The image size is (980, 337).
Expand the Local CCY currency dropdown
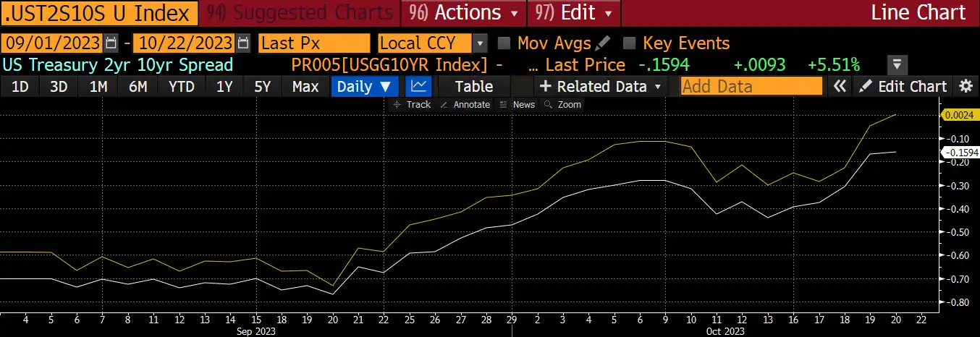479,43
